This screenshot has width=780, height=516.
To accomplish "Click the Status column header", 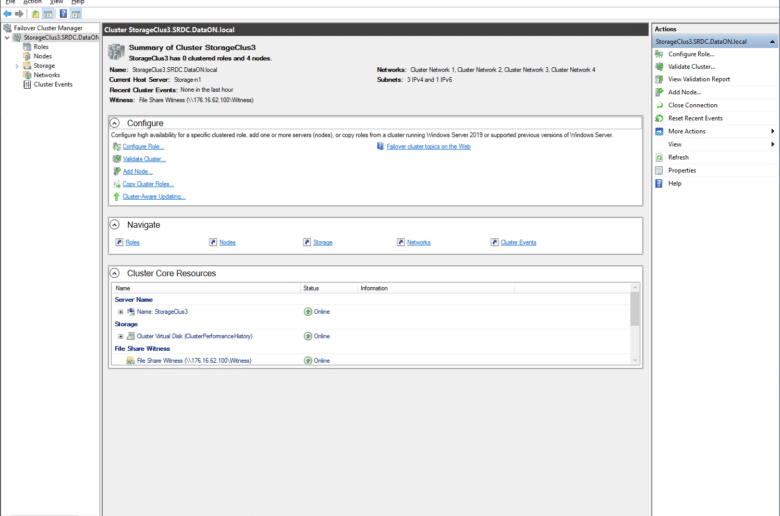I will pos(329,288).
